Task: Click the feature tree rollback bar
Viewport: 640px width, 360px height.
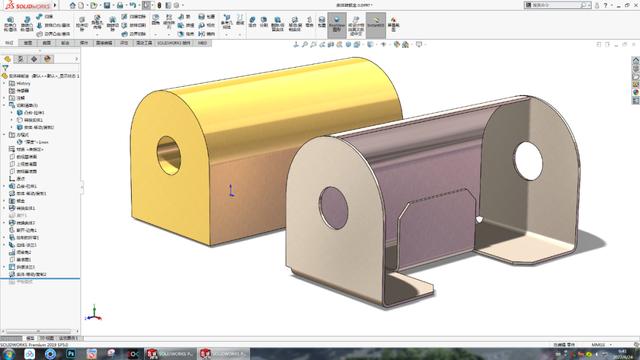Action: [x=40, y=278]
